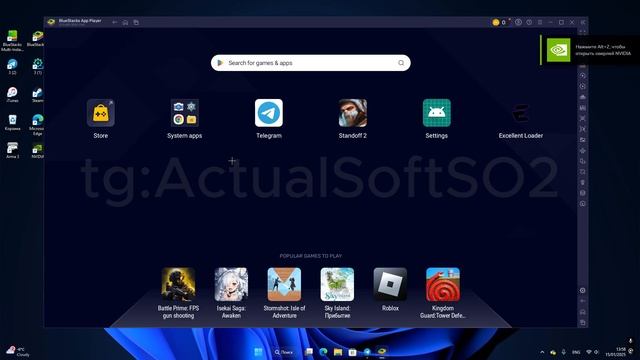Screen dimensions: 640x360
Task: Select the Steam desktop icon
Action: [37, 95]
